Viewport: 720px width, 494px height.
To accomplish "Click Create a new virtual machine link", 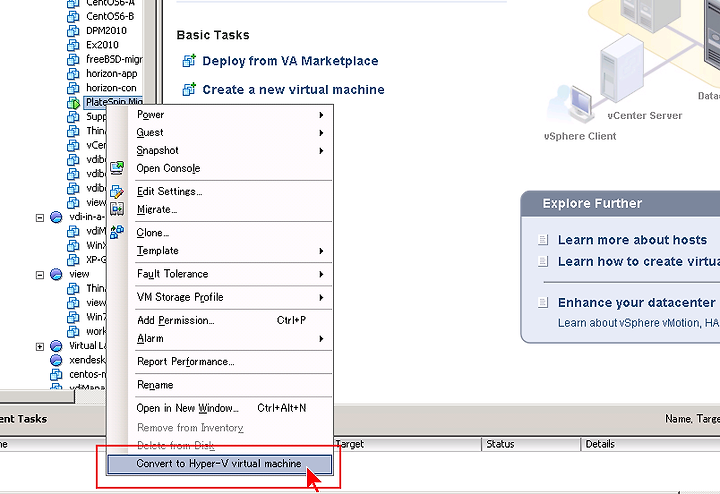I will coord(293,90).
